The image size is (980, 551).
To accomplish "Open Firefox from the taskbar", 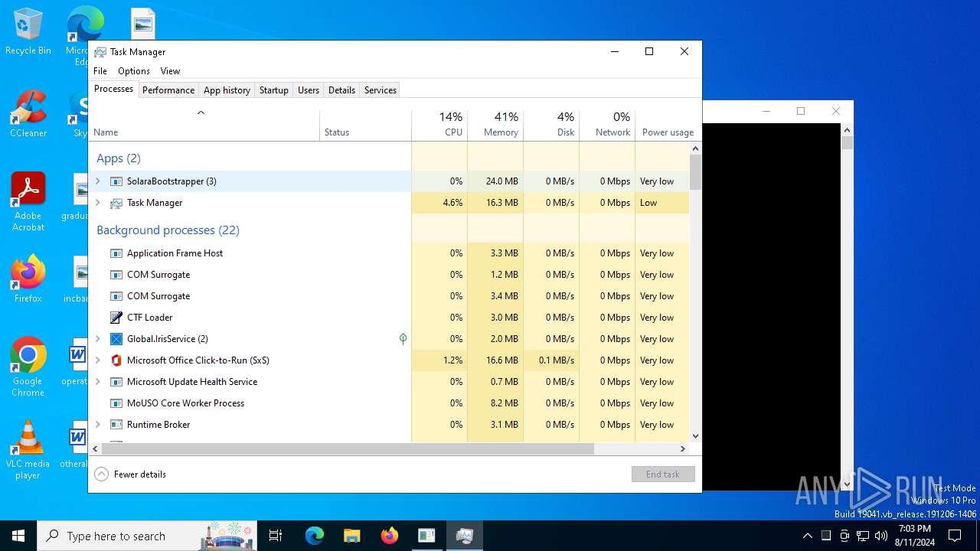I will (x=390, y=536).
